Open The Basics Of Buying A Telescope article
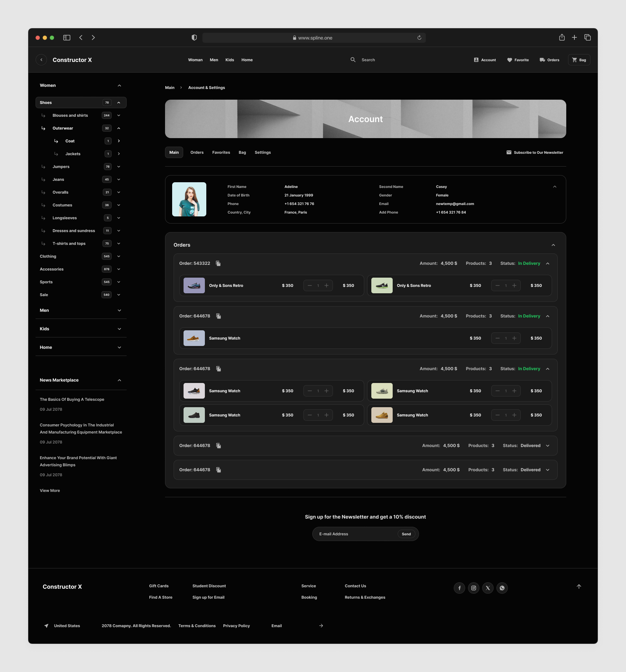The width and height of the screenshot is (626, 672). pos(72,399)
